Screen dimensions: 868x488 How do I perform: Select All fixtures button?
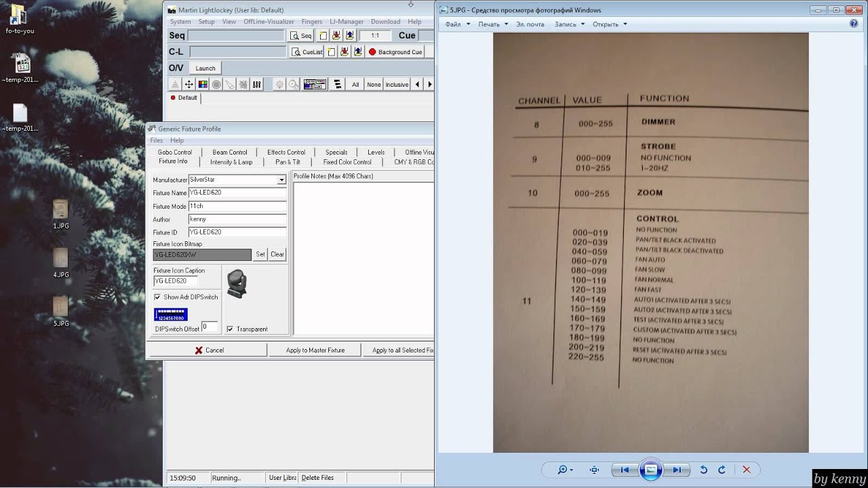(355, 85)
